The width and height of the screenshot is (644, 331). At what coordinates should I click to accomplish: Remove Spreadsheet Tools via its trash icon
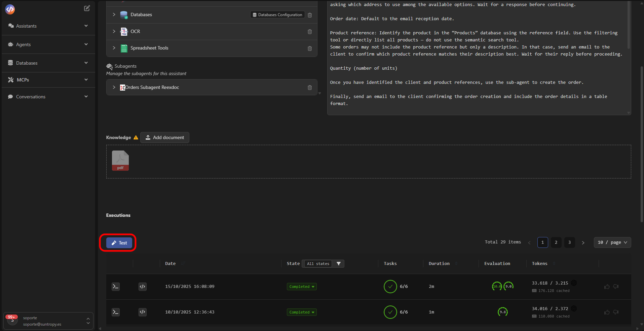pos(310,48)
